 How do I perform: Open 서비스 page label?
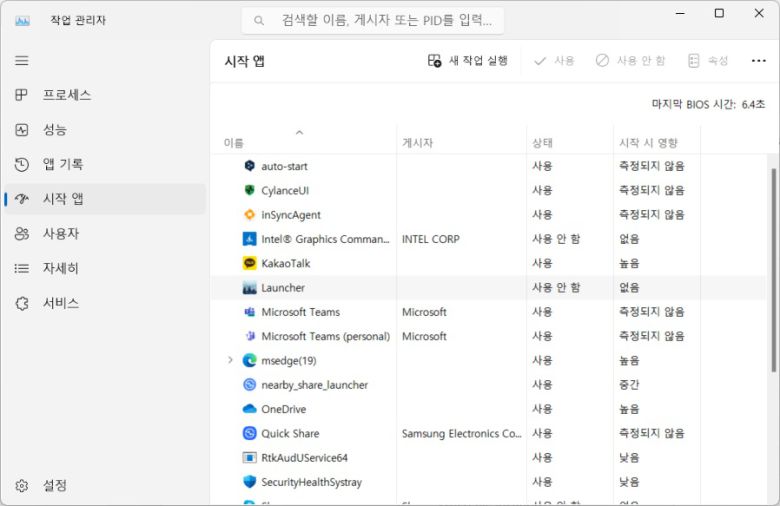61,303
